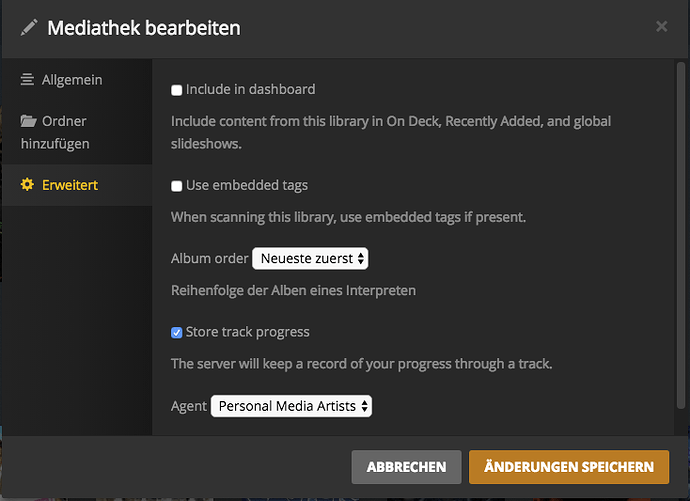Click the Store track progress label
The height and width of the screenshot is (501, 690).
pyautogui.click(x=247, y=332)
